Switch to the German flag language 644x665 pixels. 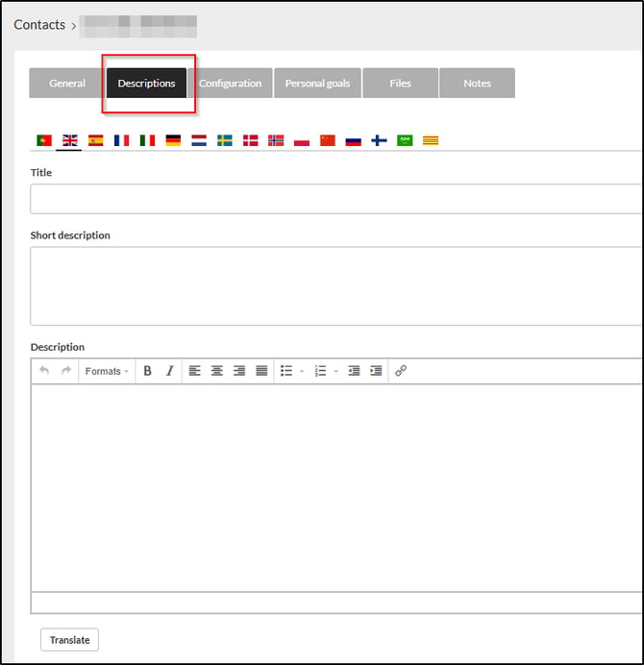(x=173, y=140)
